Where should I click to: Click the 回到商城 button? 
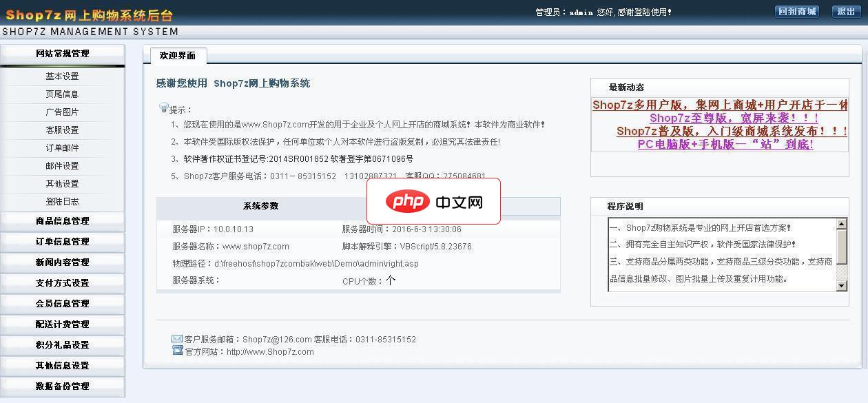[x=797, y=11]
